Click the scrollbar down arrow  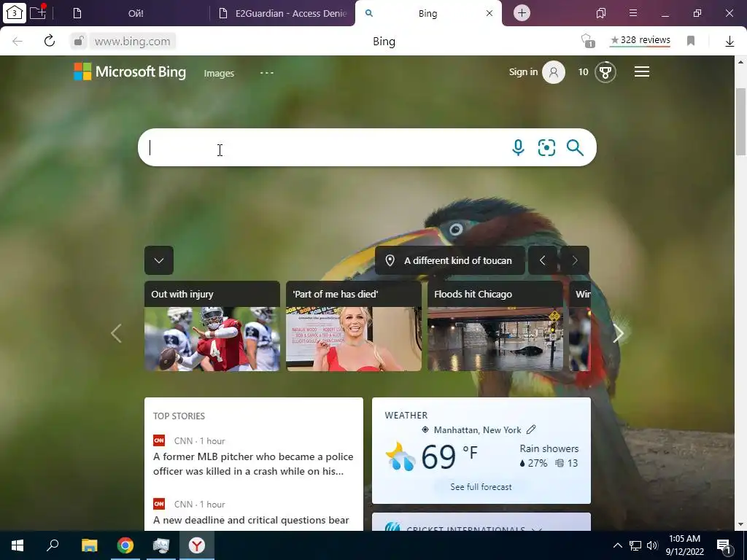coord(741,525)
